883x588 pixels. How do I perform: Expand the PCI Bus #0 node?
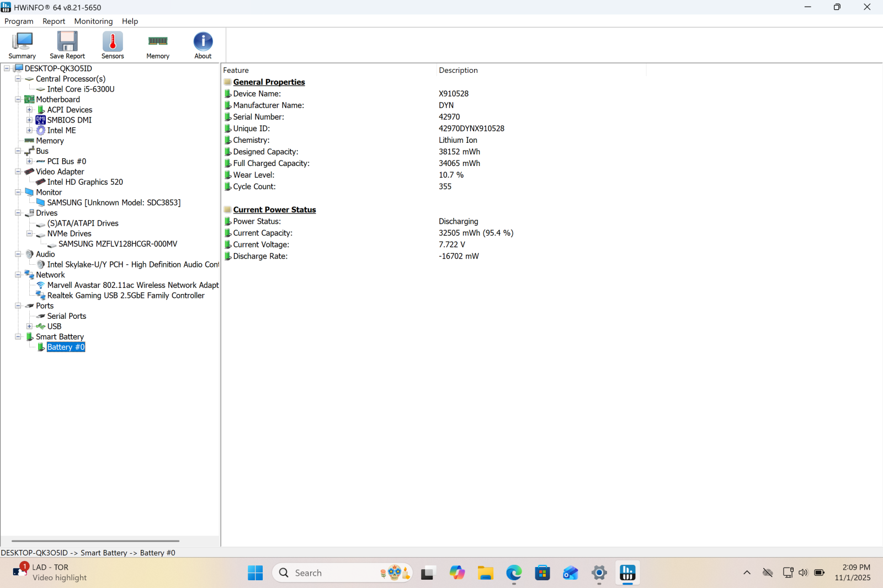click(30, 162)
